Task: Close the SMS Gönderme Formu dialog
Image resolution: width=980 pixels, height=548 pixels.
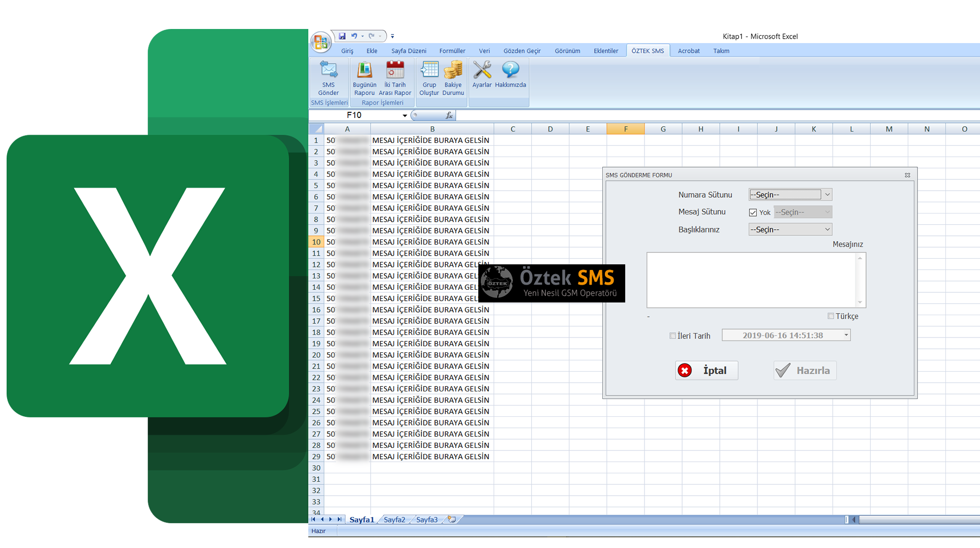Action: (907, 175)
